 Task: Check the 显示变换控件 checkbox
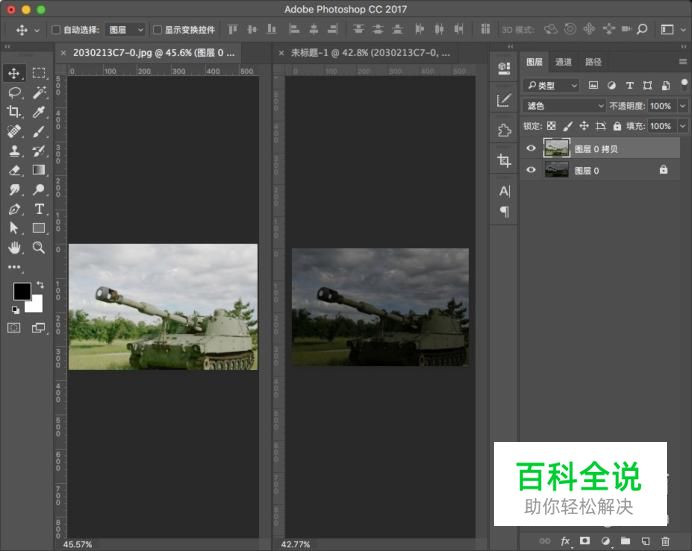click(157, 30)
